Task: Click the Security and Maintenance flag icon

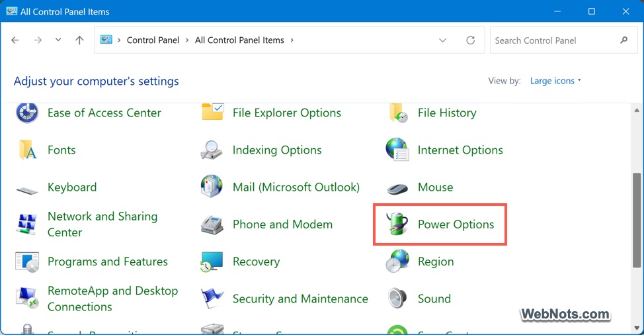Action: click(x=212, y=299)
